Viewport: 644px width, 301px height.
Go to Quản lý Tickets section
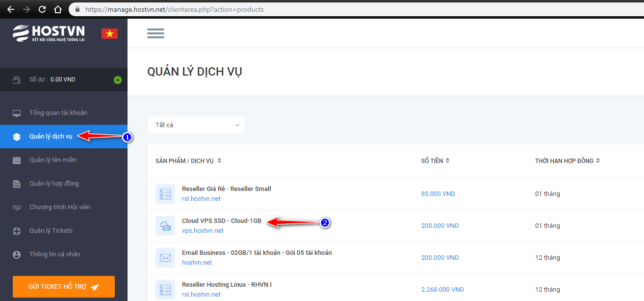tap(51, 231)
